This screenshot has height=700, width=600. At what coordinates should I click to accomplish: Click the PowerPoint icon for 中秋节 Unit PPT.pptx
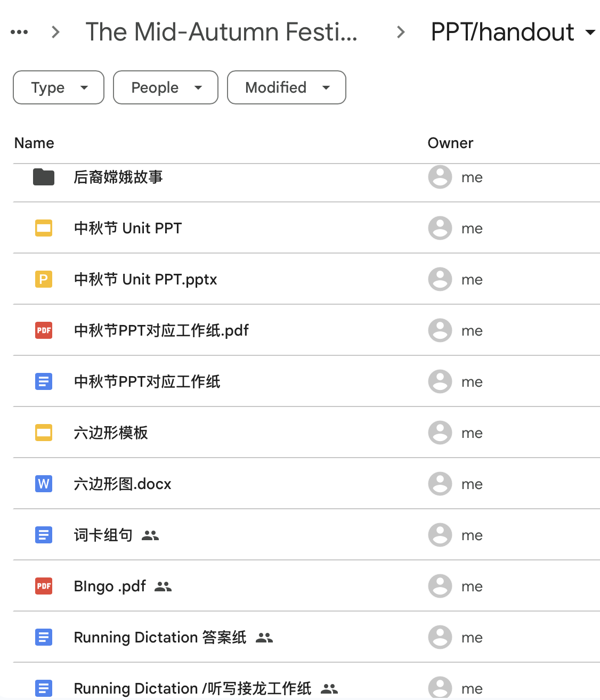pos(44,279)
